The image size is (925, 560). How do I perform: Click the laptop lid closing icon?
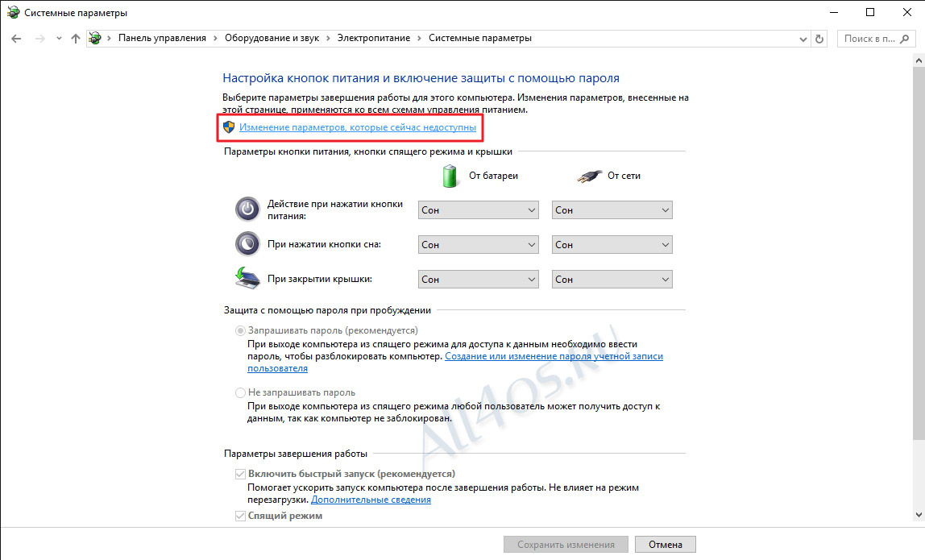[x=247, y=279]
